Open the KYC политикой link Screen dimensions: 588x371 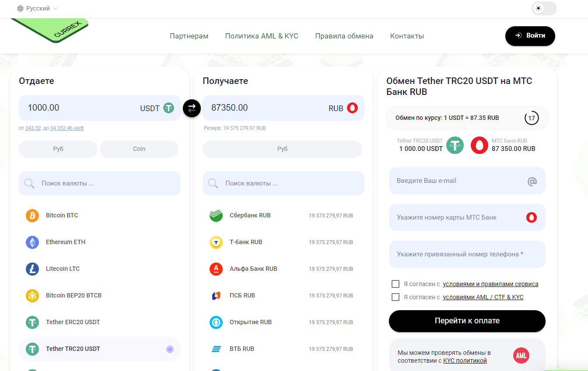click(x=465, y=360)
